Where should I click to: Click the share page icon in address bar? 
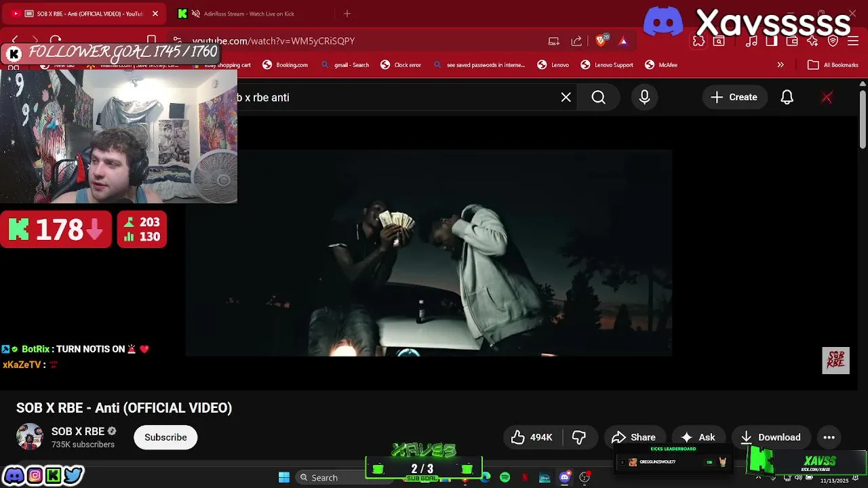(576, 41)
